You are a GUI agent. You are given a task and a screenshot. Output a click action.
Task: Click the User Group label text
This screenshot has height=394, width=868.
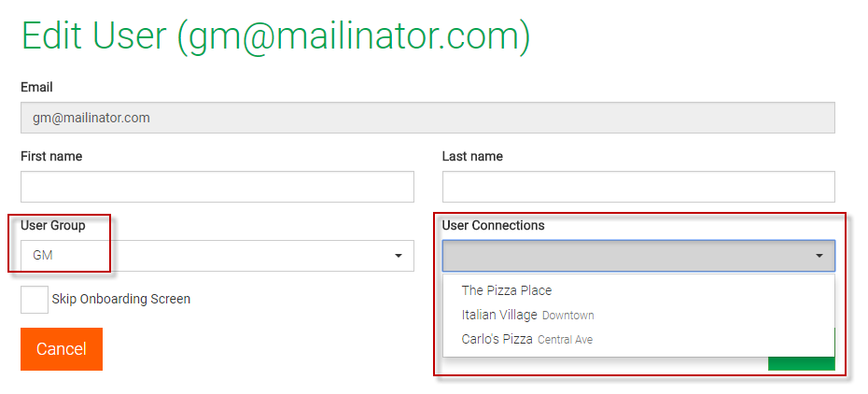tap(52, 225)
